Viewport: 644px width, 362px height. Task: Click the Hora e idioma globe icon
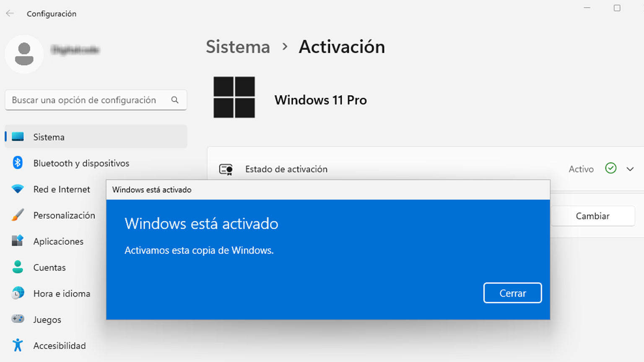(18, 293)
